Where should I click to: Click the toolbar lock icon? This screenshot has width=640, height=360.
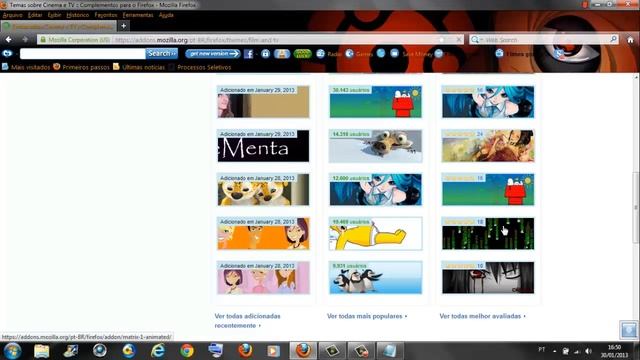265,54
